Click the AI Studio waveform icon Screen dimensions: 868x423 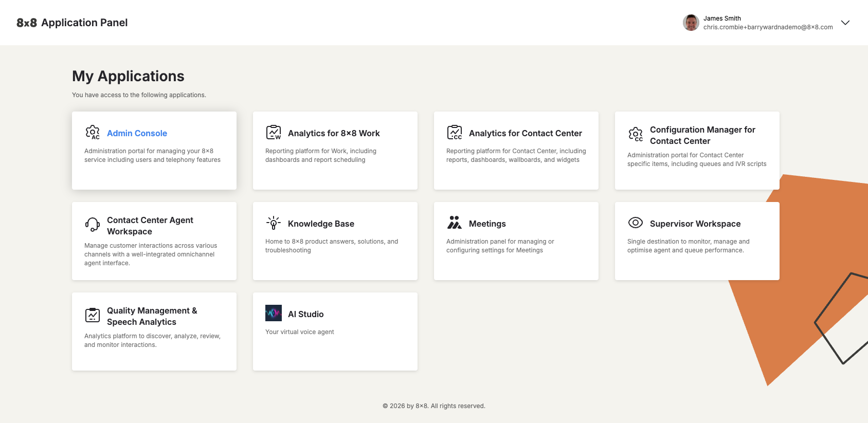click(x=274, y=313)
